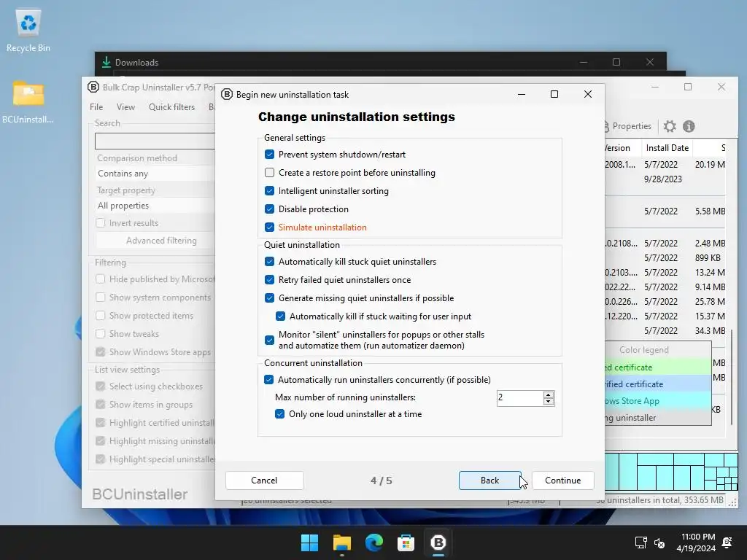The image size is (747, 560).
Task: Open Microsoft Store from the taskbar
Action: [x=406, y=542]
